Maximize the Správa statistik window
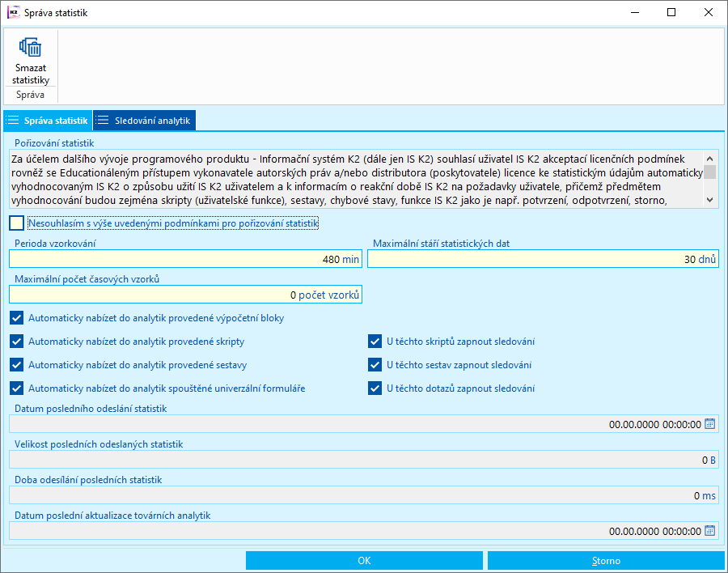This screenshot has width=728, height=573. coord(671,13)
